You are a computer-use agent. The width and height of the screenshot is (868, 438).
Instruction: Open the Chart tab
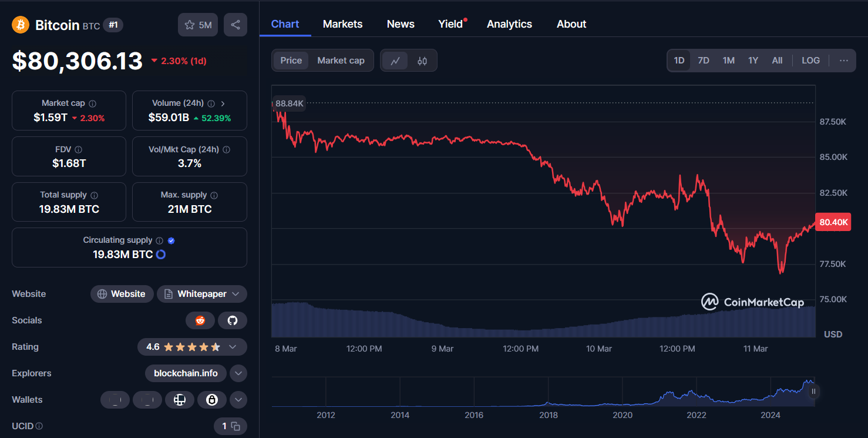[x=285, y=24]
